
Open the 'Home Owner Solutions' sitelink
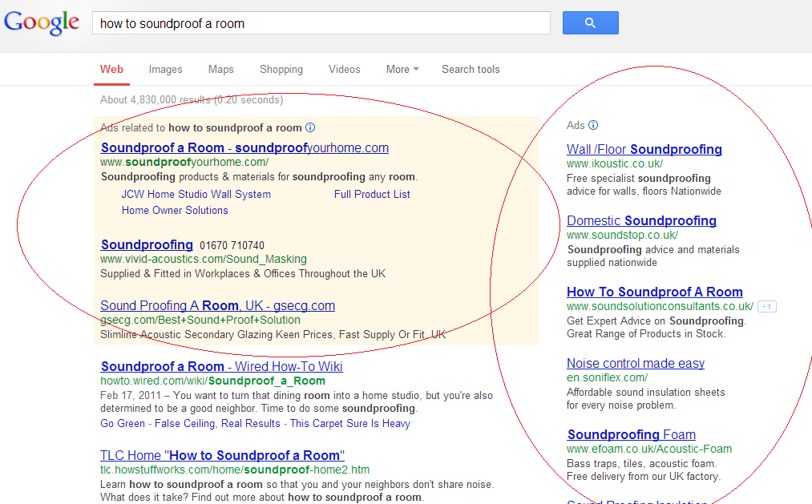coord(175,210)
